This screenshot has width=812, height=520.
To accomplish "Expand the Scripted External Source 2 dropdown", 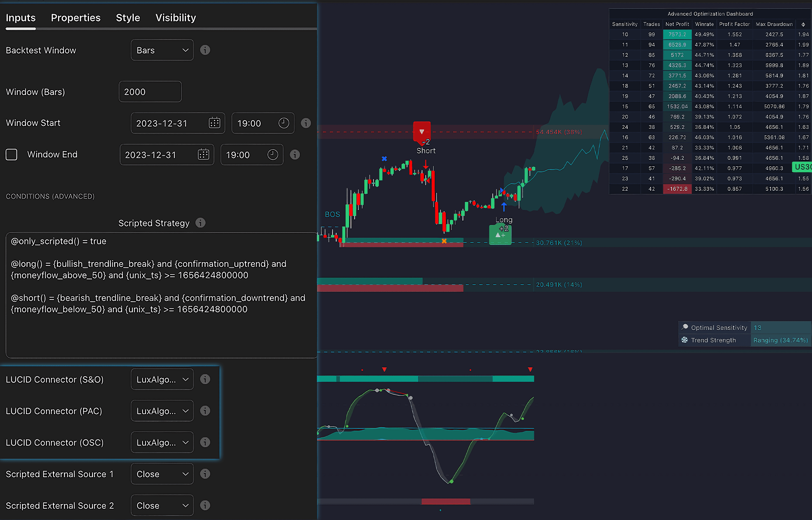I will [x=162, y=505].
